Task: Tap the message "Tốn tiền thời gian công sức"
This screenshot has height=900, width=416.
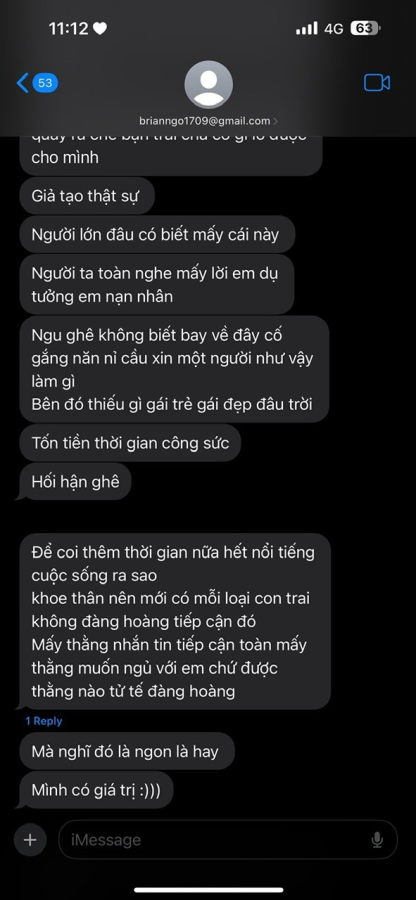Action: point(130,443)
